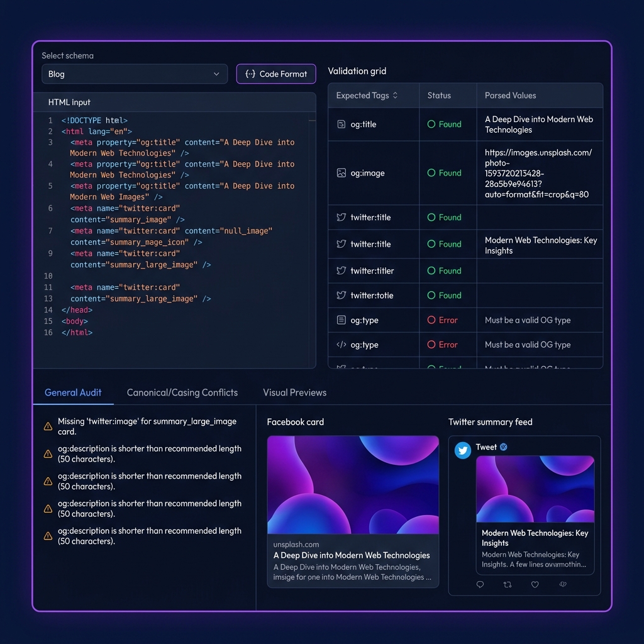644x644 pixels.
Task: Switch to the General Audit tab
Action: coord(73,392)
